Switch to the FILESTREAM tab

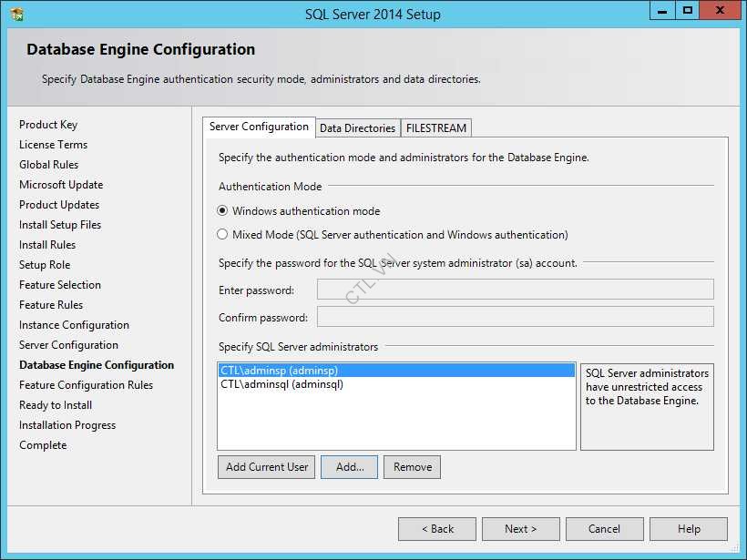click(x=435, y=127)
